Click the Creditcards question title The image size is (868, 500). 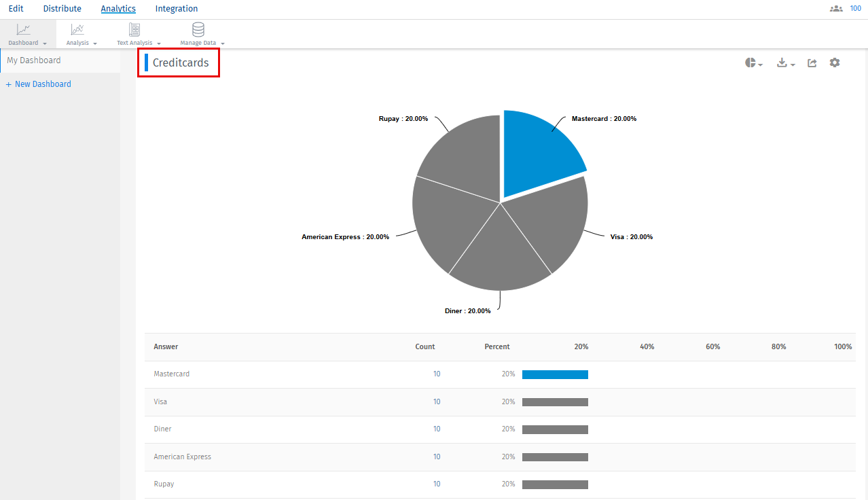181,62
